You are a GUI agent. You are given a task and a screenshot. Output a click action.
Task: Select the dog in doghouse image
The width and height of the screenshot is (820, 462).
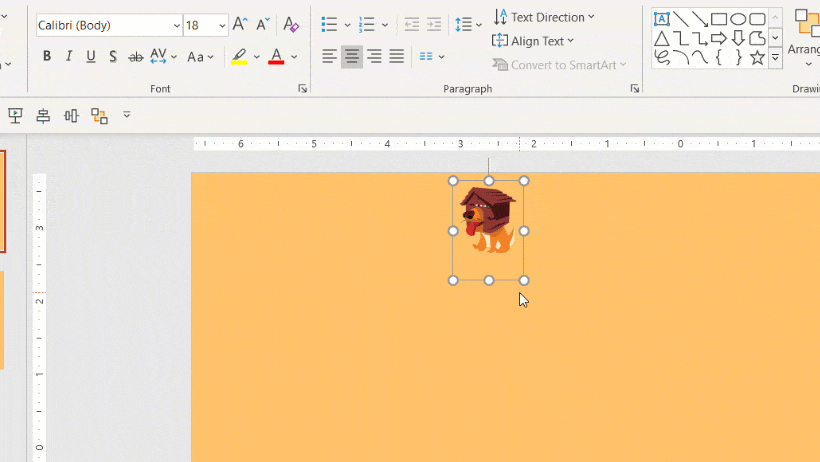coord(488,220)
